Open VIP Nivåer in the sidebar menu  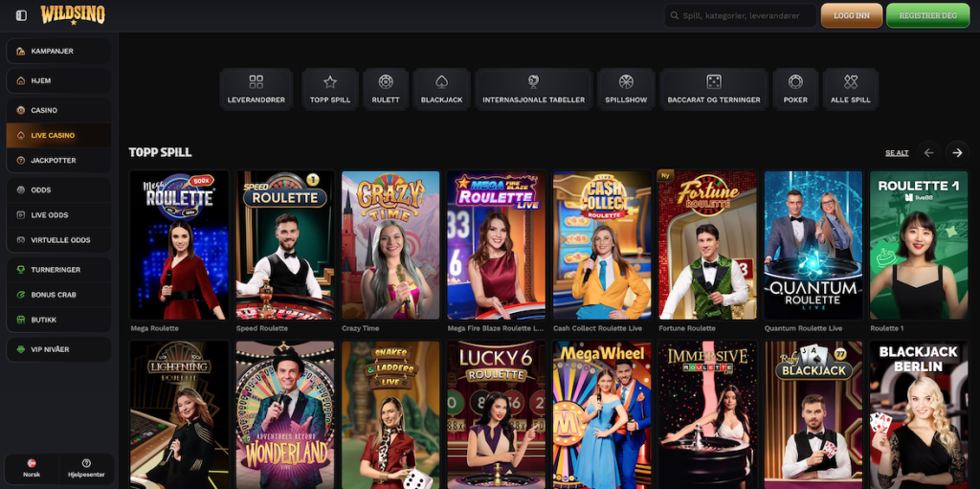click(x=58, y=349)
